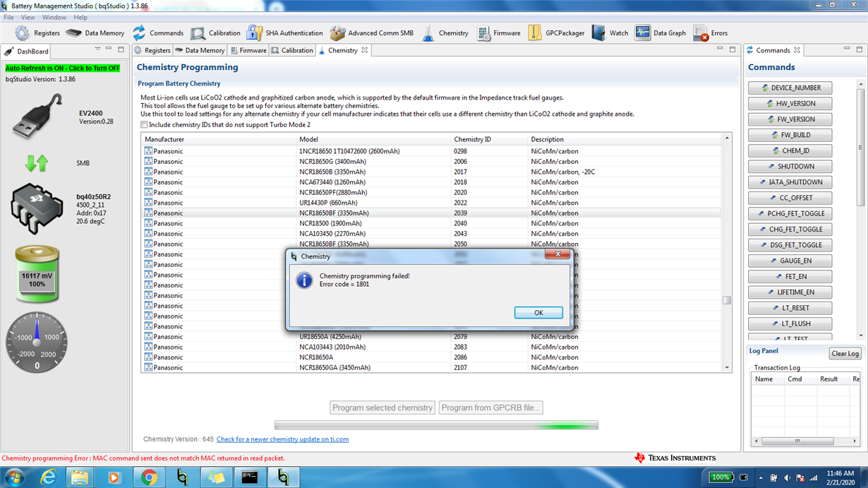This screenshot has width=868, height=488.
Task: Send the LT_RESET command
Action: (790, 308)
